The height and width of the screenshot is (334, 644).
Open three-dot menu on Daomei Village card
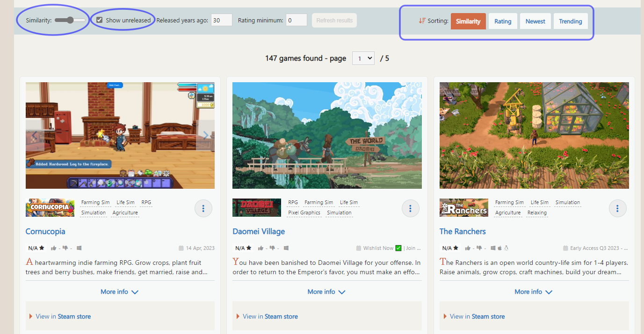[410, 208]
